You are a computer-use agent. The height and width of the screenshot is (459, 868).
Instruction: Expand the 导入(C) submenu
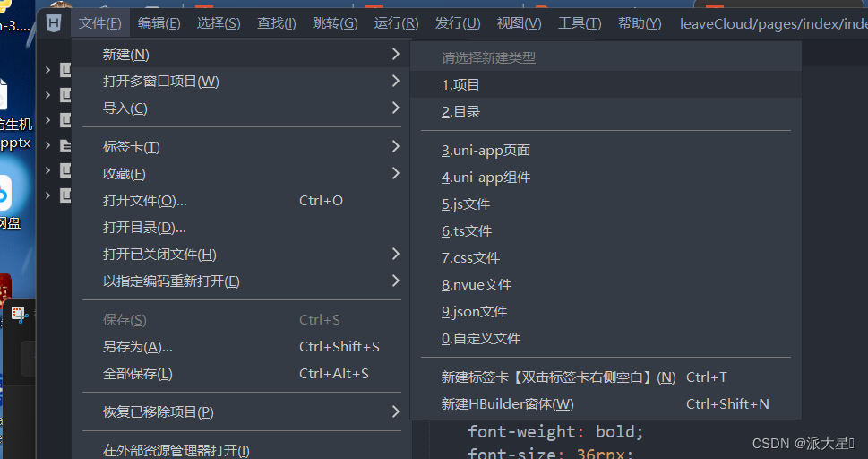[242, 108]
